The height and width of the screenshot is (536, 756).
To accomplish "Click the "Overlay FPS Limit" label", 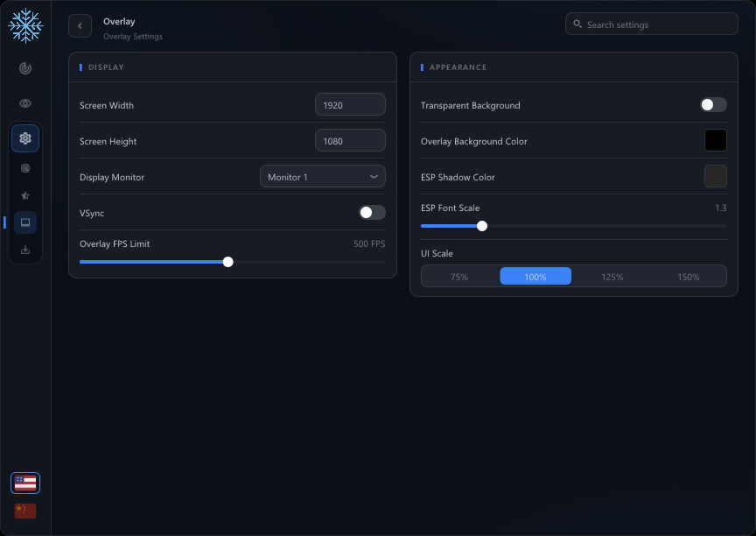I will [x=115, y=243].
